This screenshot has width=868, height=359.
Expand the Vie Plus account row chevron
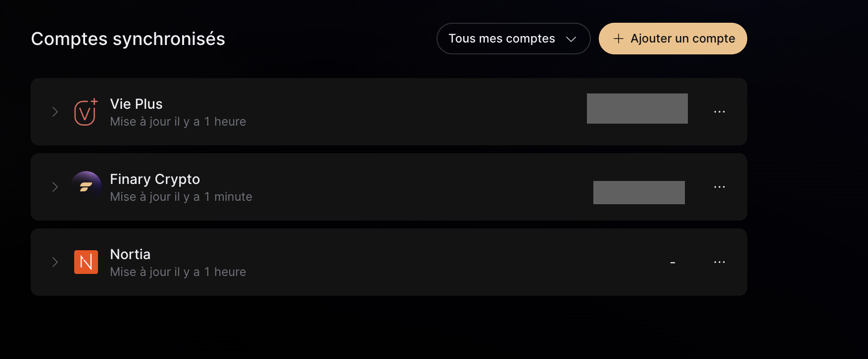(x=55, y=112)
